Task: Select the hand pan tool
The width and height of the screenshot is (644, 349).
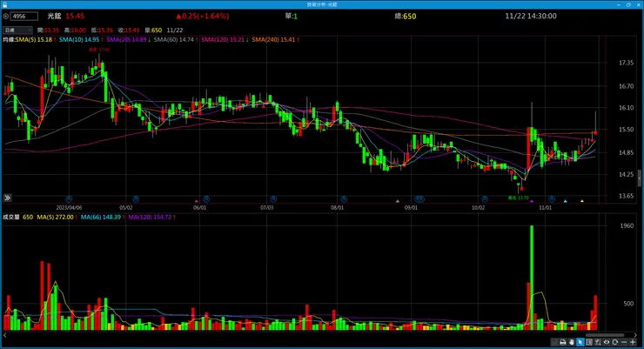Action: pyautogui.click(x=571, y=342)
